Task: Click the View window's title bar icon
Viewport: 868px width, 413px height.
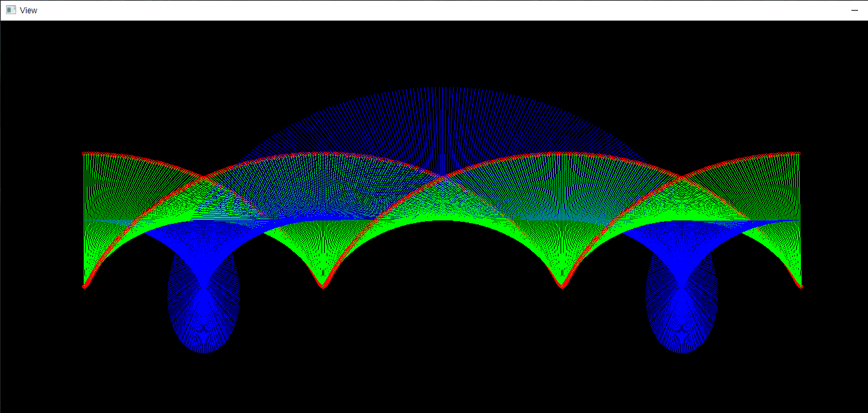Action: (x=11, y=10)
